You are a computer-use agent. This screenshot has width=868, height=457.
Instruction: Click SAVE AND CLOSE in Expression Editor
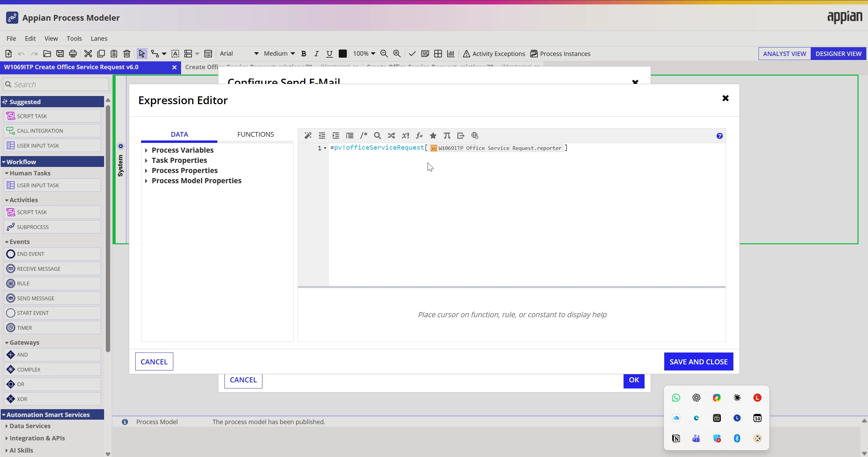pyautogui.click(x=698, y=362)
